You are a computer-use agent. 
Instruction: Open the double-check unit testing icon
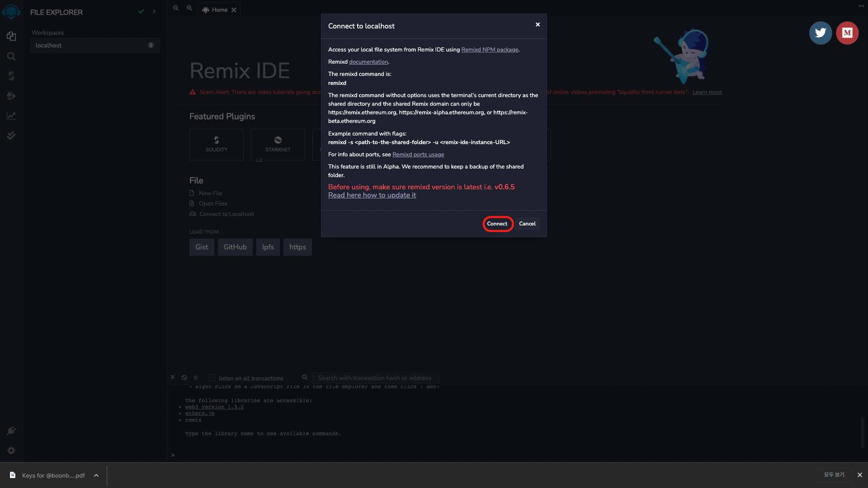click(11, 136)
